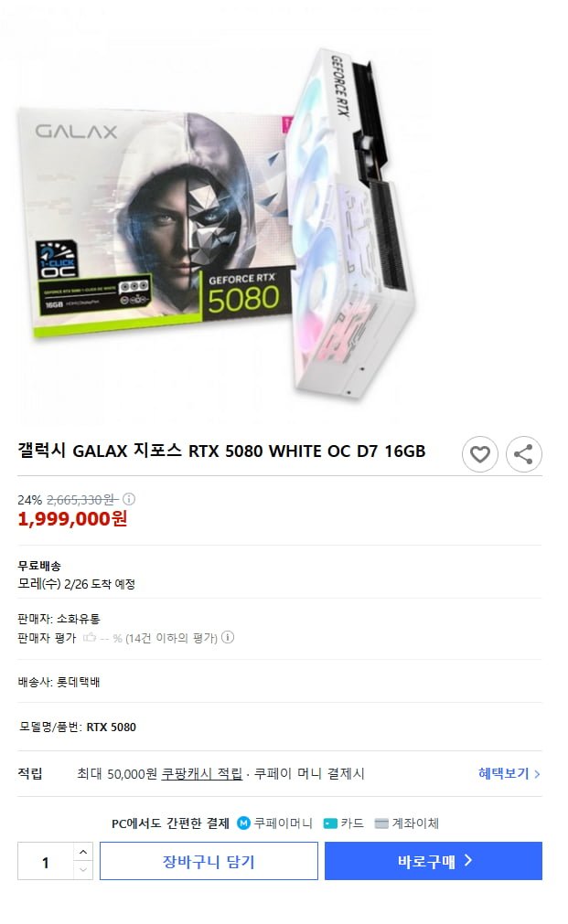The height and width of the screenshot is (924, 568).
Task: Click the product title text
Action: click(x=221, y=451)
